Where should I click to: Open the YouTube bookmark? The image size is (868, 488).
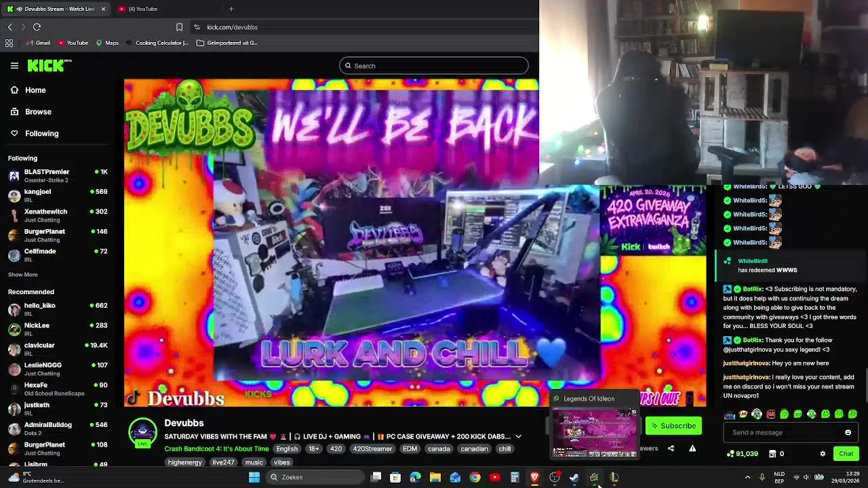(x=73, y=43)
